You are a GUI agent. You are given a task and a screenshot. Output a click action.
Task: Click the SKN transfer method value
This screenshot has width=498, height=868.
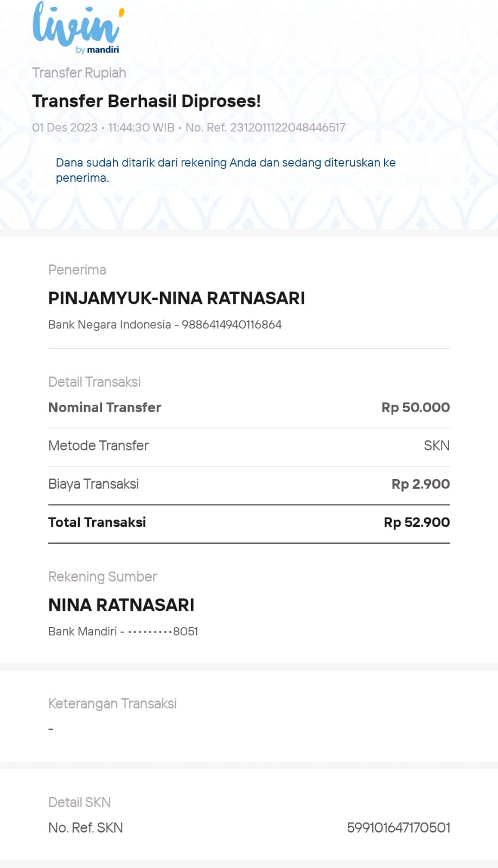point(436,445)
